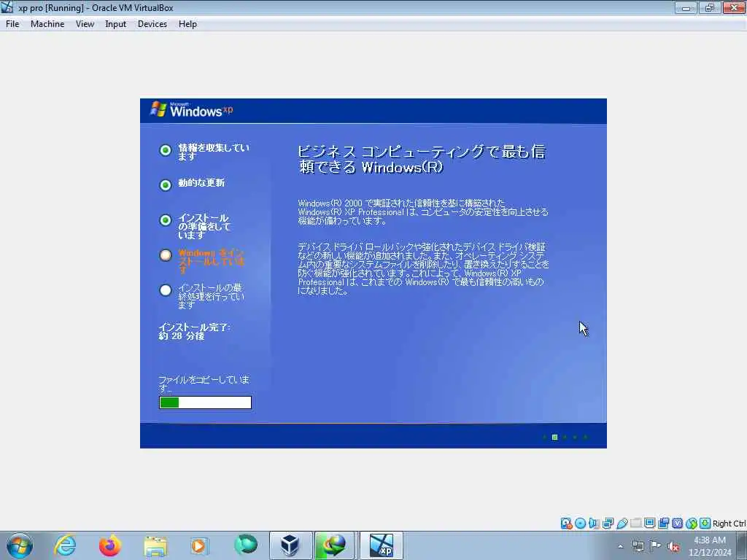Open the Devices menu
747x560 pixels.
point(152,24)
